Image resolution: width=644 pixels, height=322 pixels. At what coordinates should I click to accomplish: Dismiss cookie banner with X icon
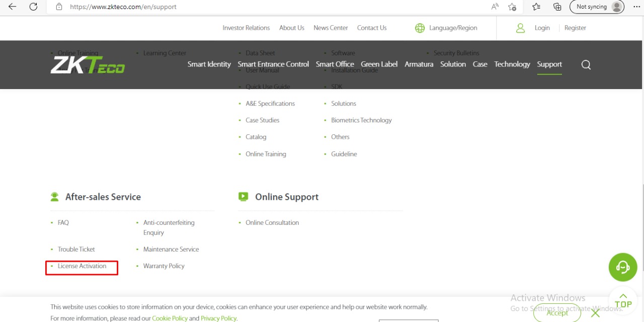point(595,313)
